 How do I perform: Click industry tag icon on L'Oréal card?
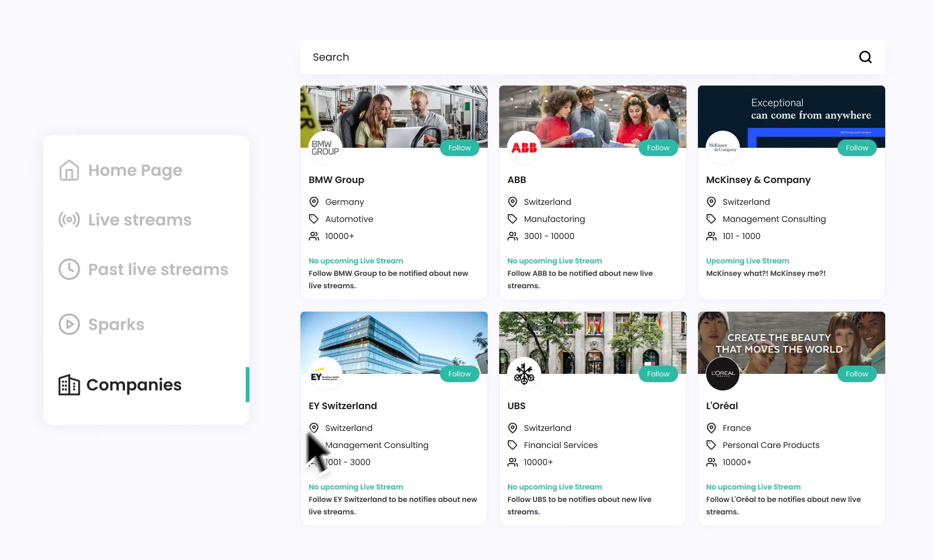(711, 445)
